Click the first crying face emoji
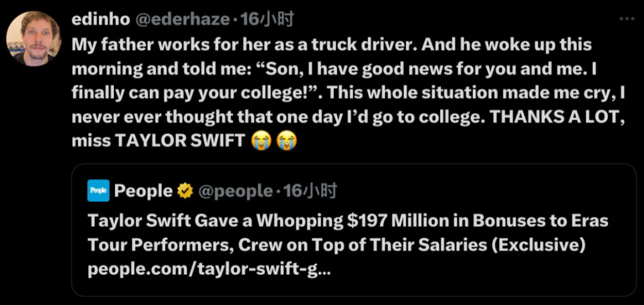Viewport: 644px width, 305px height. click(261, 141)
